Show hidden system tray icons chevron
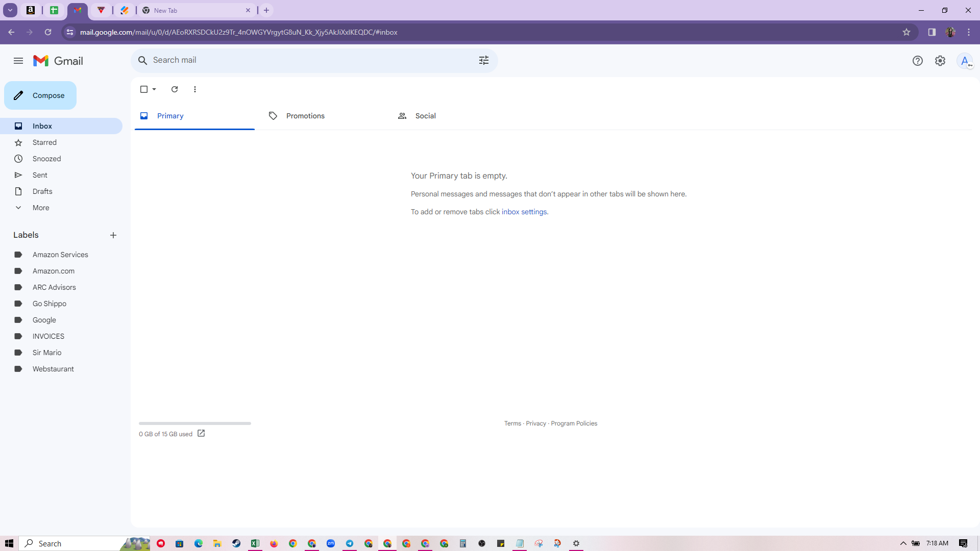 click(903, 543)
